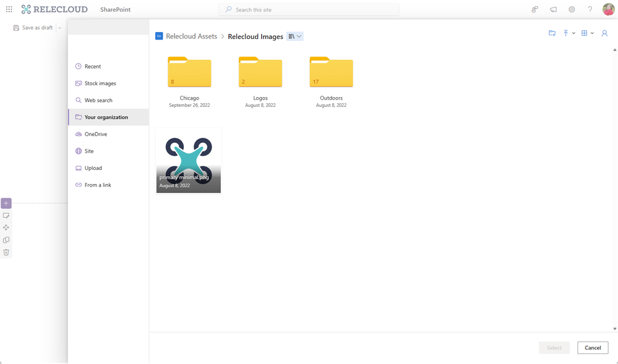This screenshot has height=364, width=618.
Task: Select the Web search source
Action: 108,100
